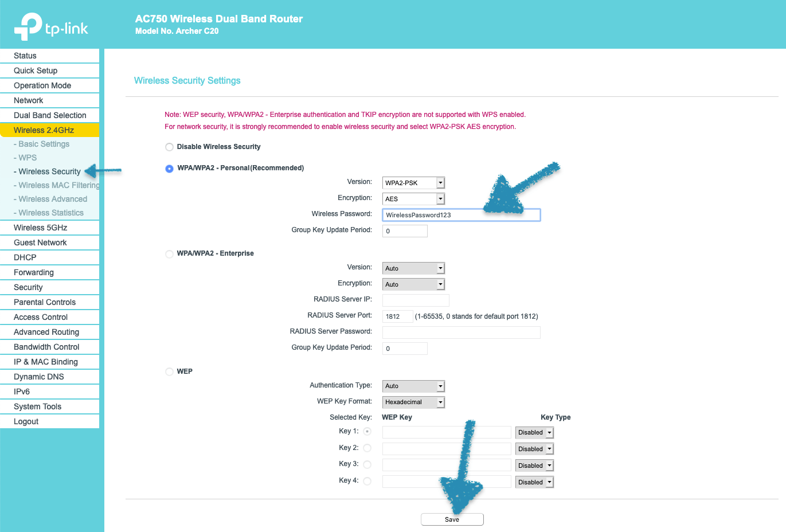786x532 pixels.
Task: Select the WEP security radio button
Action: click(169, 372)
